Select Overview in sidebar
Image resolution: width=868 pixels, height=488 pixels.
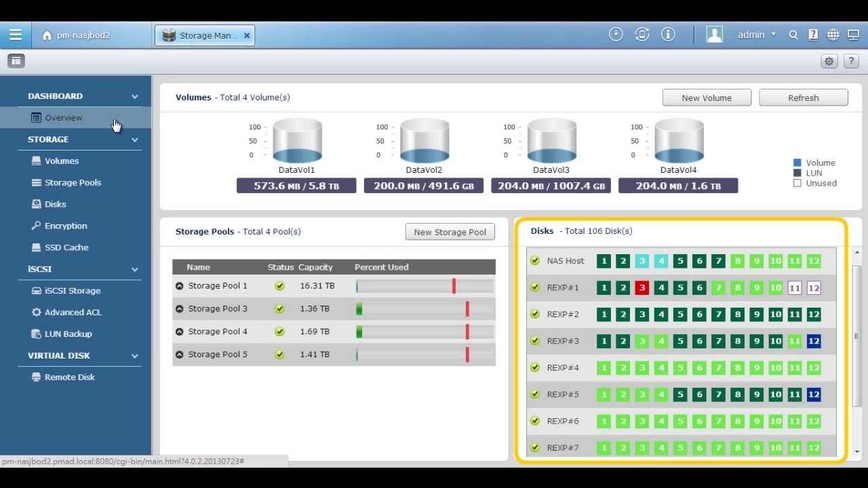tap(76, 118)
